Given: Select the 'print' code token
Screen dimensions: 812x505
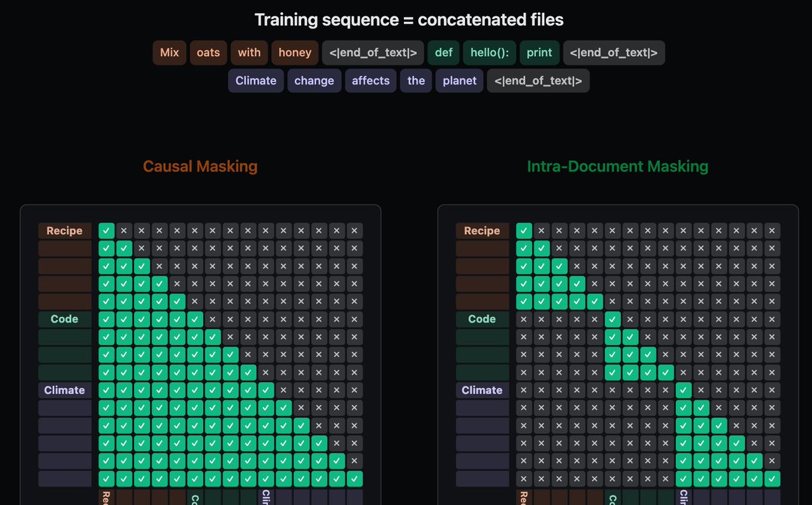Looking at the screenshot, I should tap(539, 53).
